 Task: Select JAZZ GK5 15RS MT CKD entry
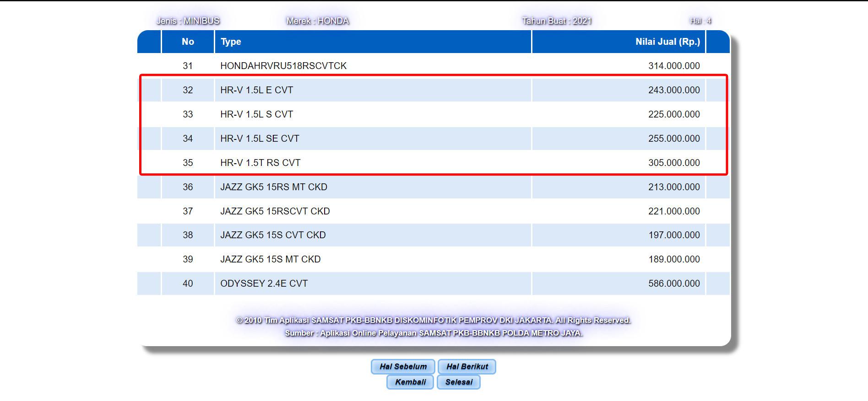[274, 187]
